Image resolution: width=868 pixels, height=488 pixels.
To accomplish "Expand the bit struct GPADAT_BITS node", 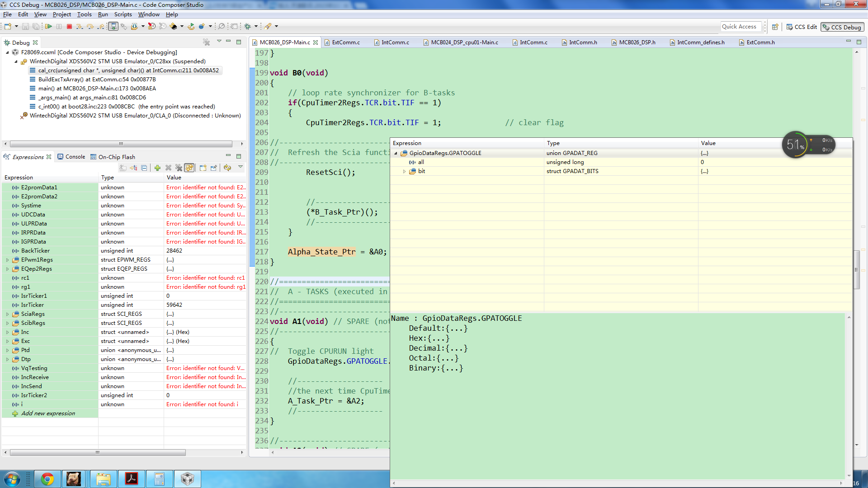I will tap(405, 172).
